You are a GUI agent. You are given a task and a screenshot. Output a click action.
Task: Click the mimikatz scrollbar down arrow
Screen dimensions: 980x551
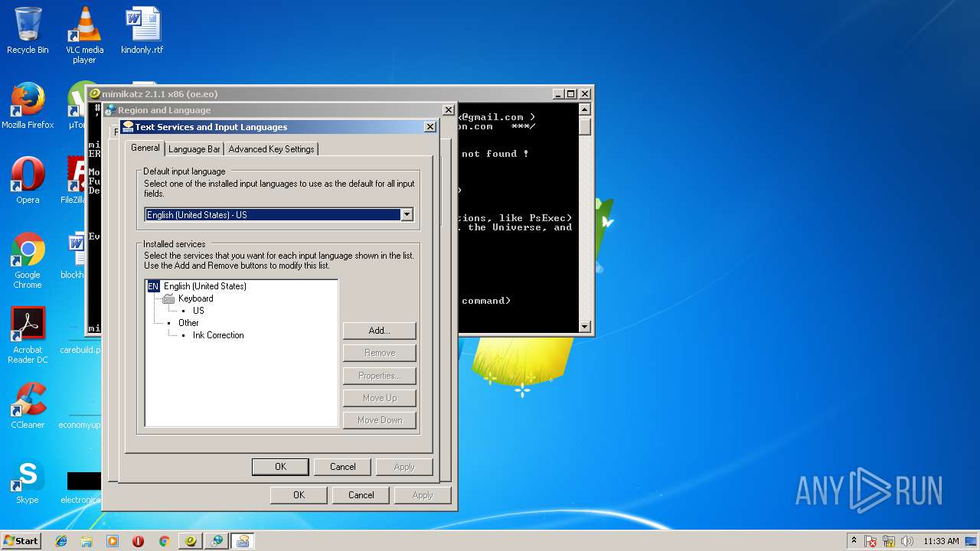click(x=585, y=327)
